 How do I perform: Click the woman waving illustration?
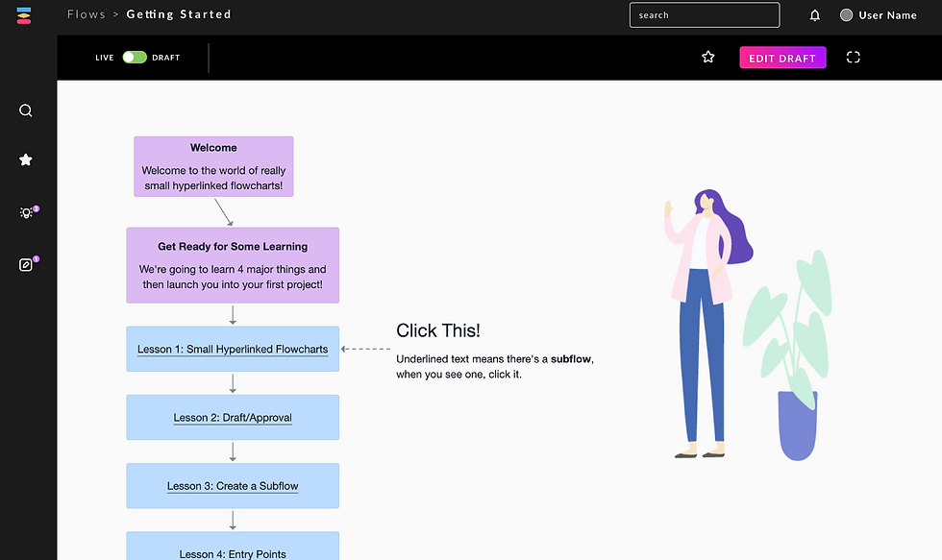click(708, 324)
